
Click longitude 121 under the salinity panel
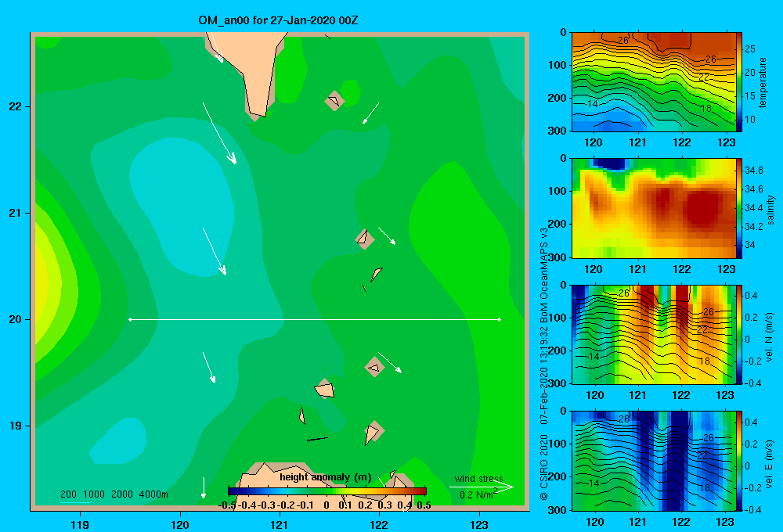click(x=637, y=269)
